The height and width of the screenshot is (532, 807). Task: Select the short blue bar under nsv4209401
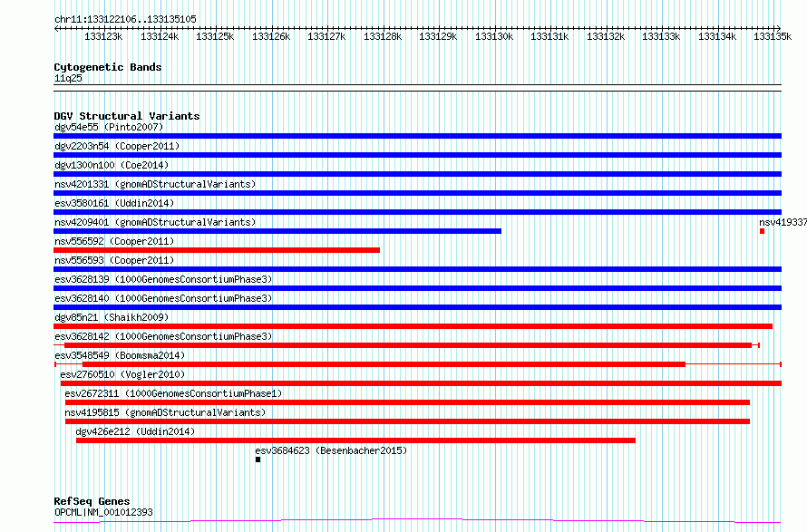click(277, 231)
